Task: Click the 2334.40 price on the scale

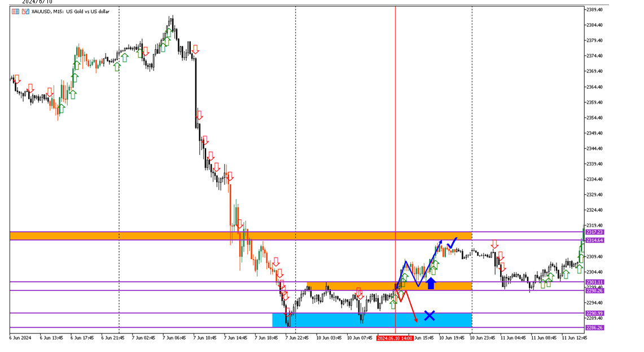Action: coord(594,179)
